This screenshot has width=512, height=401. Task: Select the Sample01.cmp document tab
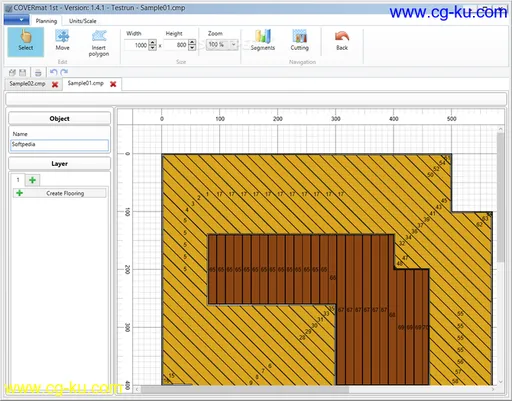(86, 83)
